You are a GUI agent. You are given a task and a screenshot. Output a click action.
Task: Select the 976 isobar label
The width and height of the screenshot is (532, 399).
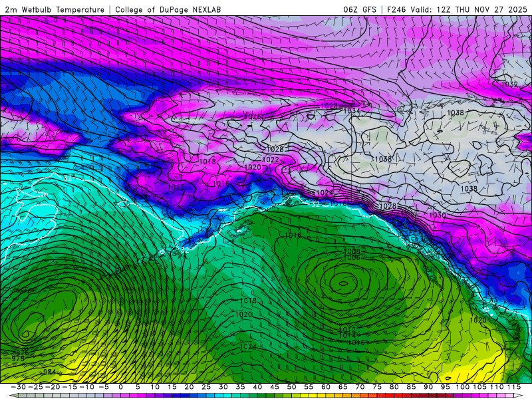(23, 353)
